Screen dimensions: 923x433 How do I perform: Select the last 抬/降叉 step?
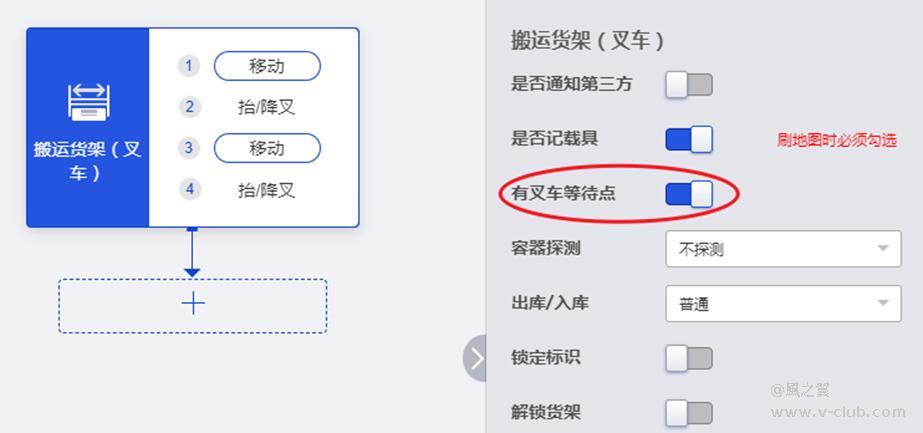[x=267, y=190]
